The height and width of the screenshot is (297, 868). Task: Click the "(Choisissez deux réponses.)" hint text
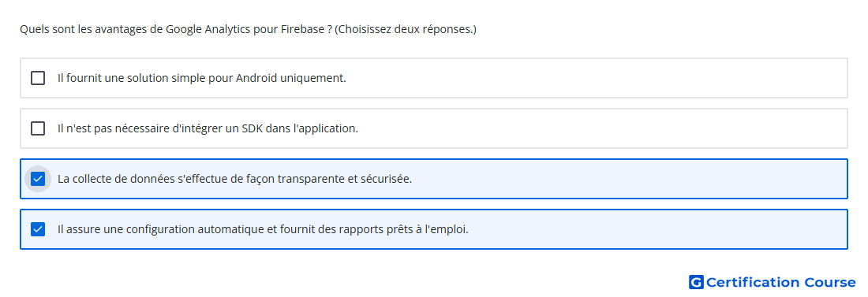406,29
